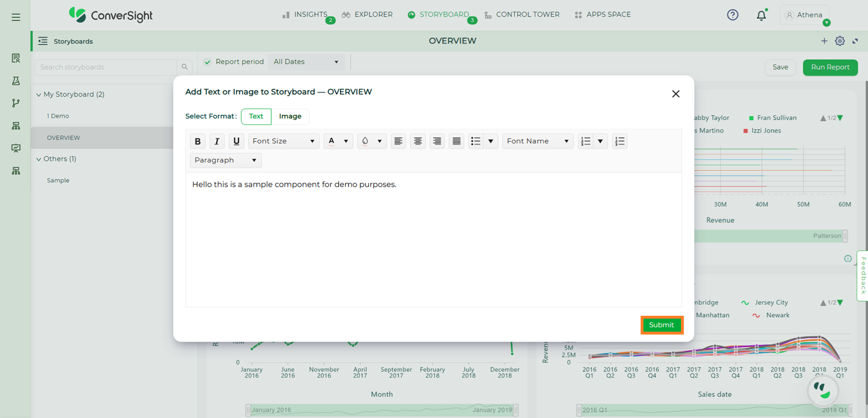The height and width of the screenshot is (418, 868).
Task: Select the Text format option
Action: pos(256,116)
